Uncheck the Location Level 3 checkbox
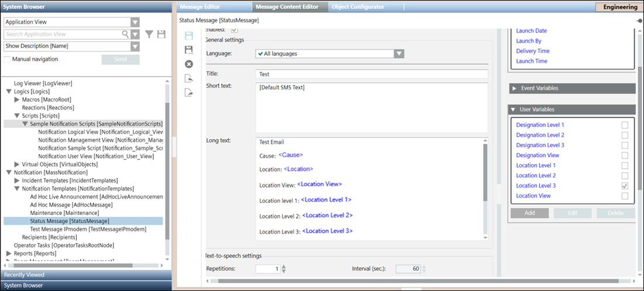This screenshot has height=291, width=644. click(x=625, y=186)
